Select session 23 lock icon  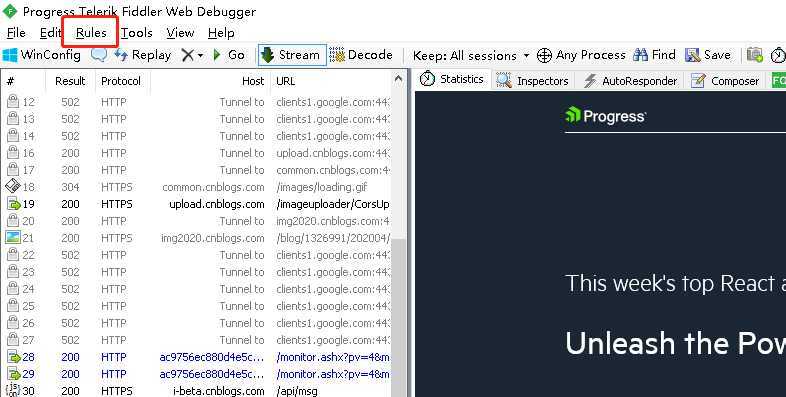pos(13,272)
